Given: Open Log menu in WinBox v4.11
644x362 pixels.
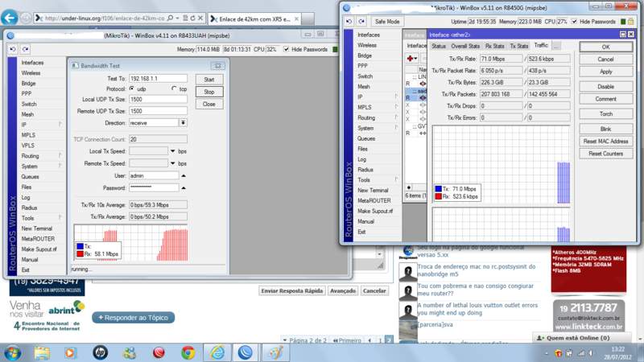Looking at the screenshot, I should click(26, 197).
